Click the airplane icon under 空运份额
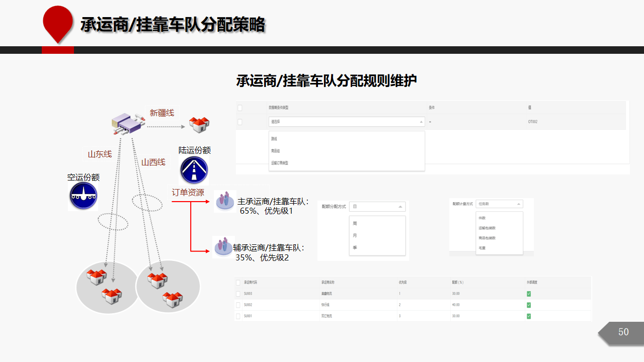644x362 pixels. coord(83,196)
